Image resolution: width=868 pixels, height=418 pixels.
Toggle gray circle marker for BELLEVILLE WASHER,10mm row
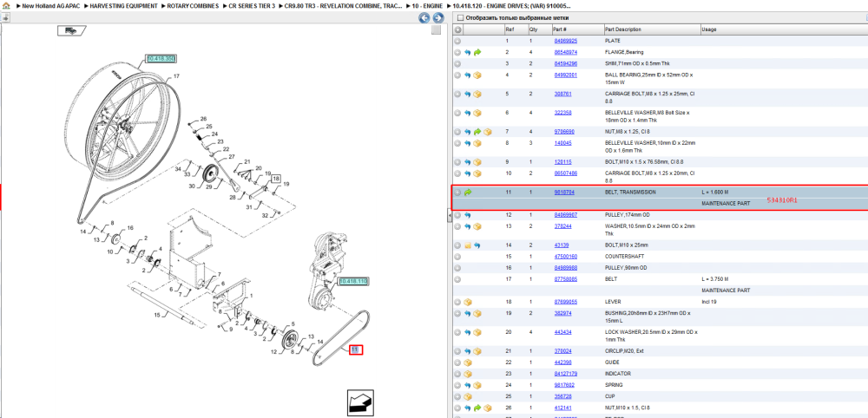point(457,143)
